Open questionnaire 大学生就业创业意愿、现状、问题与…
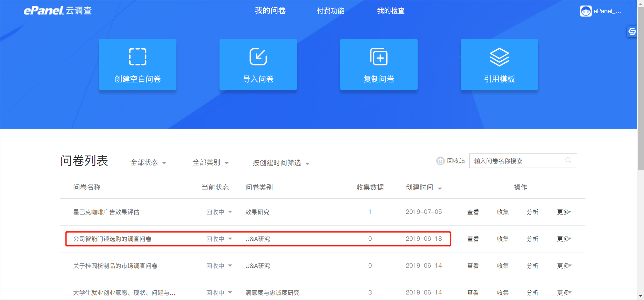 click(x=124, y=293)
